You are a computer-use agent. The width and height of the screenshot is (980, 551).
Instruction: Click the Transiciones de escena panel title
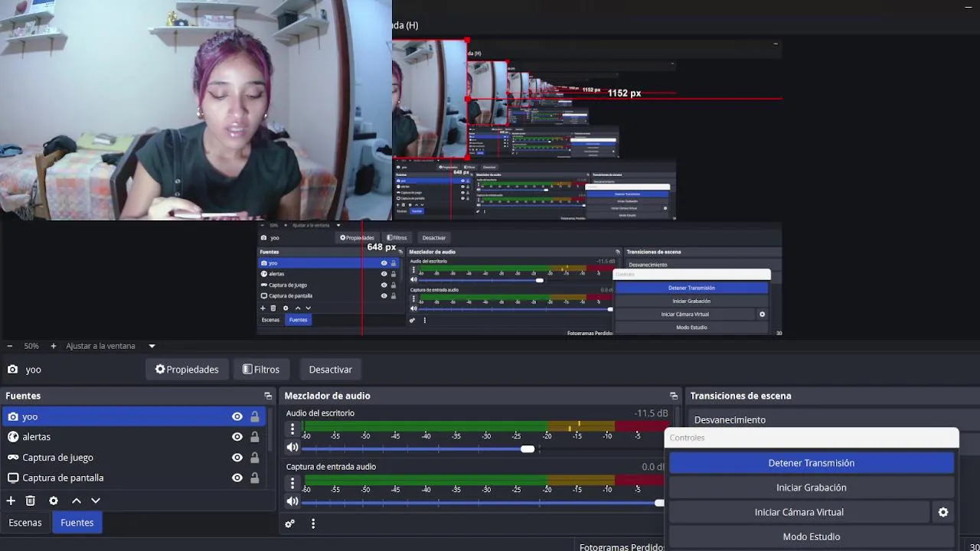coord(740,396)
